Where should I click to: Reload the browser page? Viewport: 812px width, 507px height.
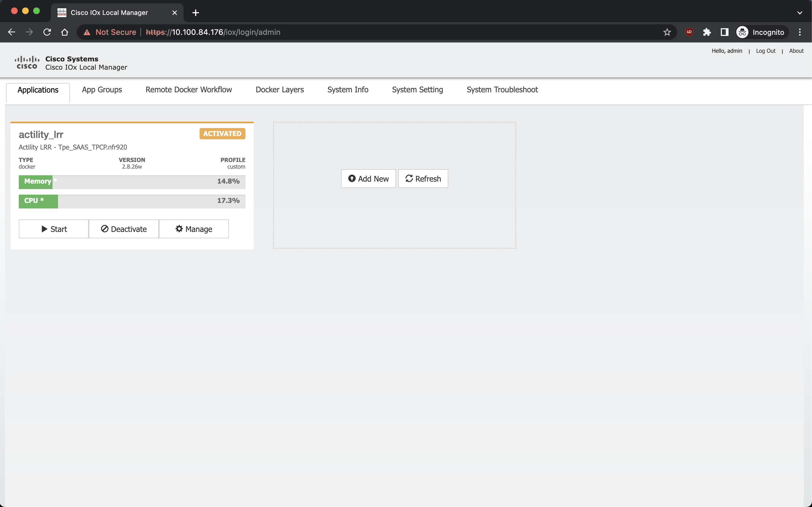(47, 32)
